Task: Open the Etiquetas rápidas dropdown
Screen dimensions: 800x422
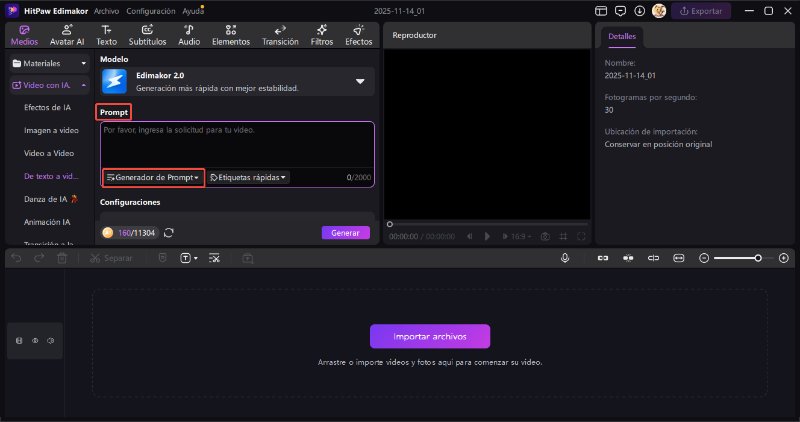Action: tap(248, 177)
